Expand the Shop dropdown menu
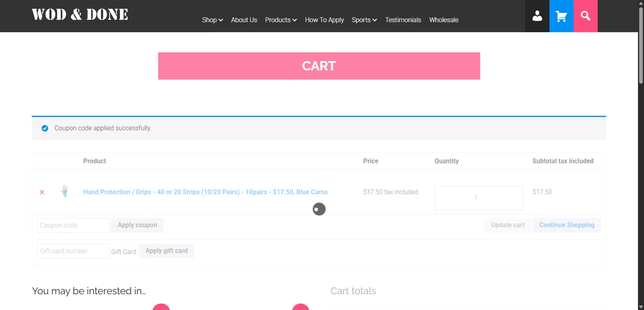This screenshot has width=644, height=310. coord(213,20)
